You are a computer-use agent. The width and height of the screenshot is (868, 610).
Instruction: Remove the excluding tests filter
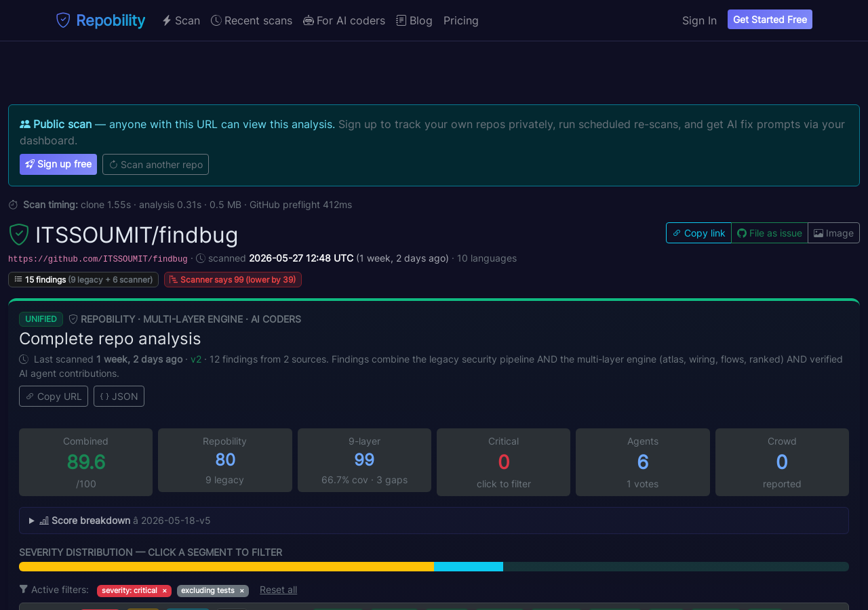241,591
